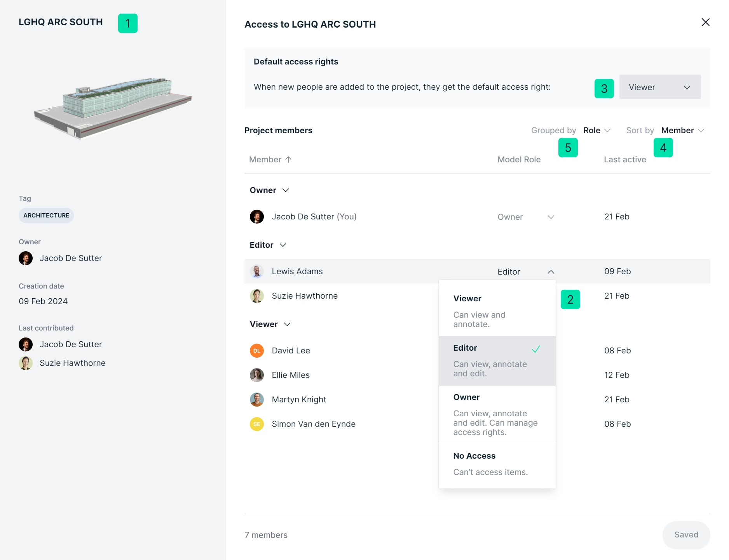The image size is (729, 560).
Task: Open the default access right Viewer dropdown
Action: (660, 87)
